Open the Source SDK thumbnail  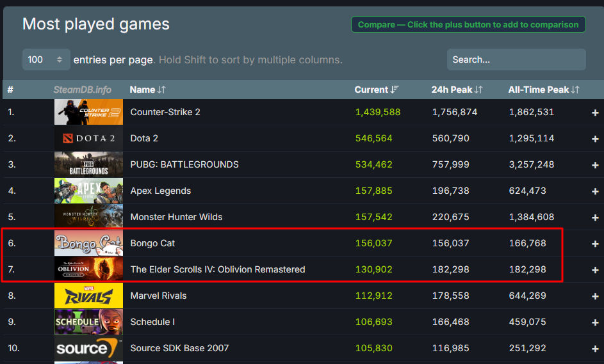pos(88,348)
